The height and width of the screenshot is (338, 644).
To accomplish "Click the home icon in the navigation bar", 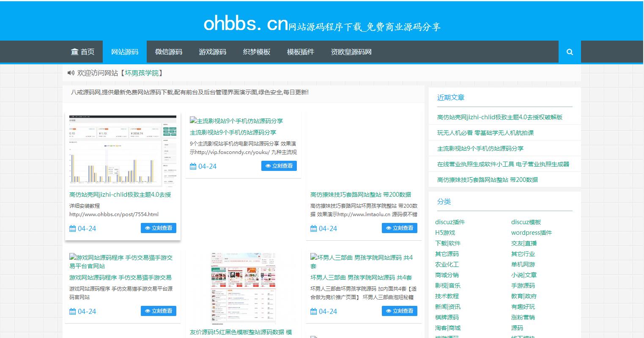I will [x=75, y=52].
